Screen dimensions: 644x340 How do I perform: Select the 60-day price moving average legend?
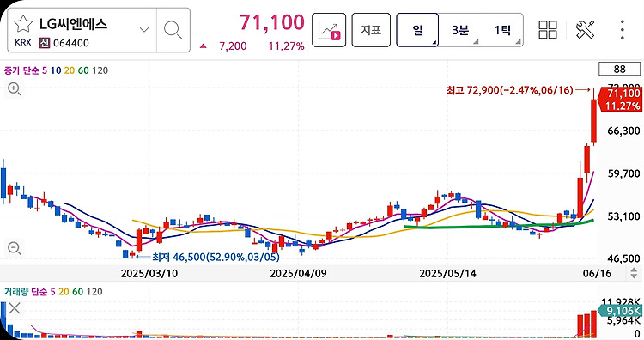(83, 70)
